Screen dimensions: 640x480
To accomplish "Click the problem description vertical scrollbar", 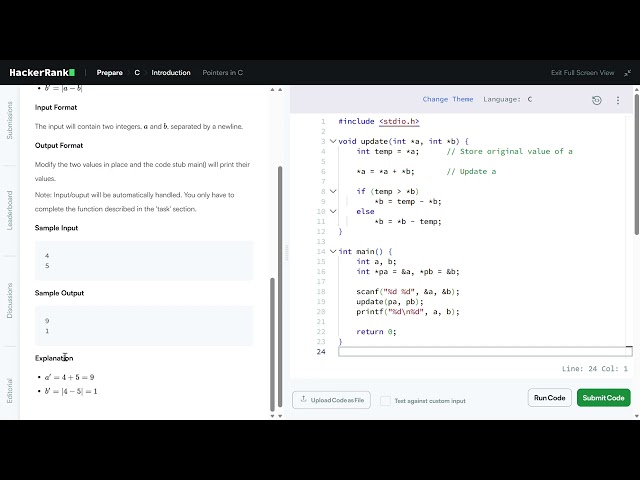I will [x=272, y=345].
